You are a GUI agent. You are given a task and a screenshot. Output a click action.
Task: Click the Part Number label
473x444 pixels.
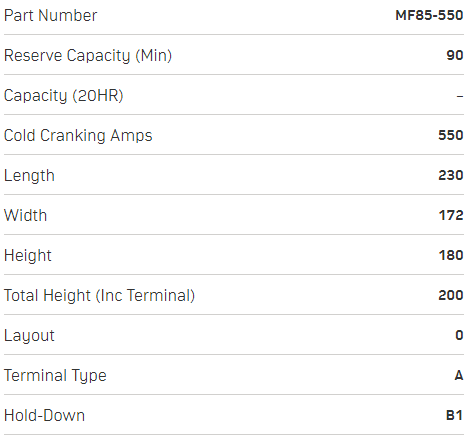(50, 16)
